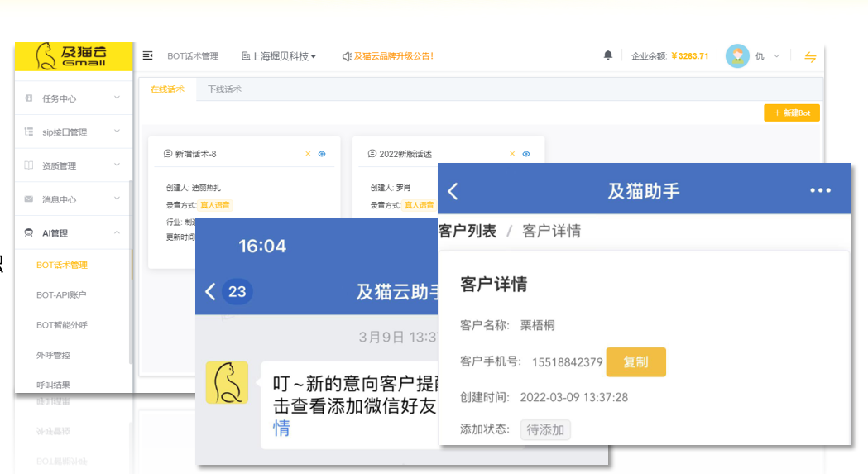Open the user account dropdown arrow
The image size is (868, 474).
click(x=777, y=56)
